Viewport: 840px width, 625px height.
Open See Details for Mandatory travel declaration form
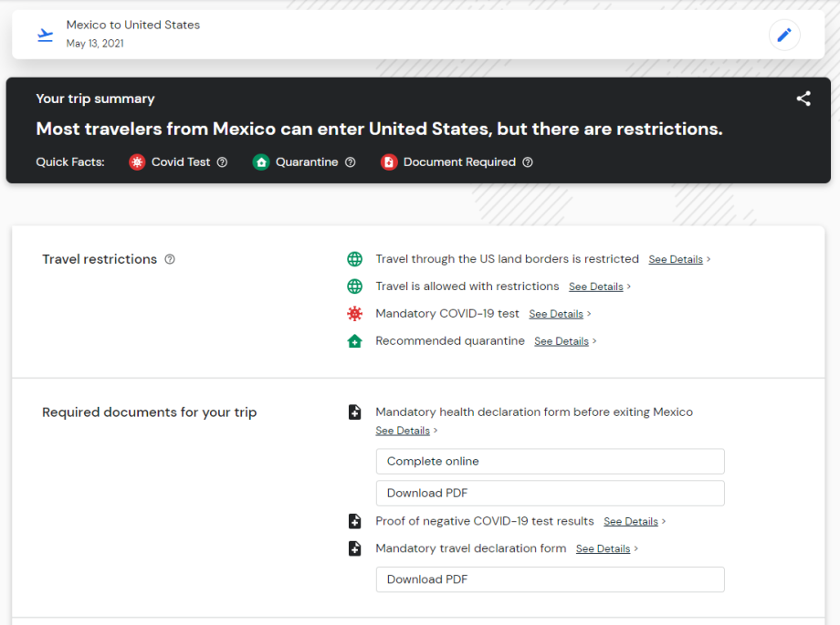603,549
